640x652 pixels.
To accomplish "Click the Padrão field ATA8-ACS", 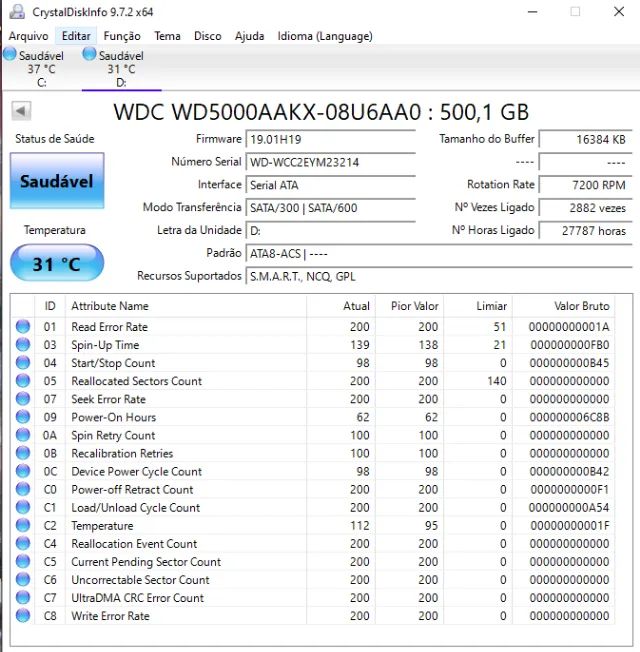I will click(x=439, y=254).
